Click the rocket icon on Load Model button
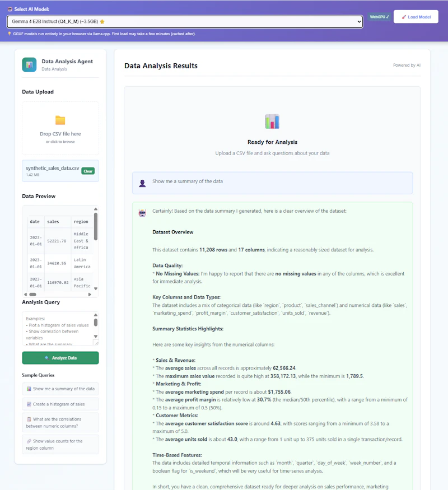 coord(404,17)
